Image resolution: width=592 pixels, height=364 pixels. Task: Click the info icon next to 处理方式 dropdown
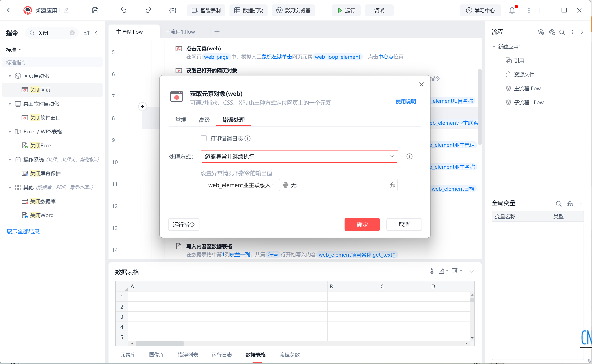pyautogui.click(x=409, y=156)
